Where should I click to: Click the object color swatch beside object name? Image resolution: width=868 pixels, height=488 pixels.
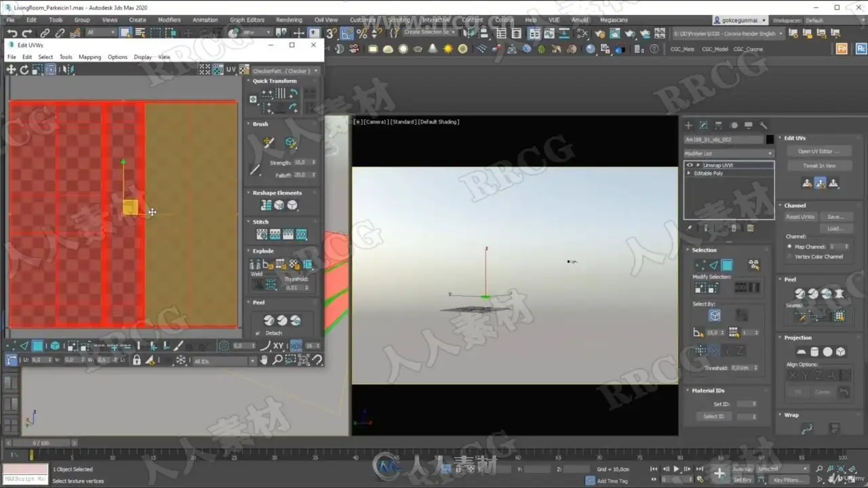[770, 140]
